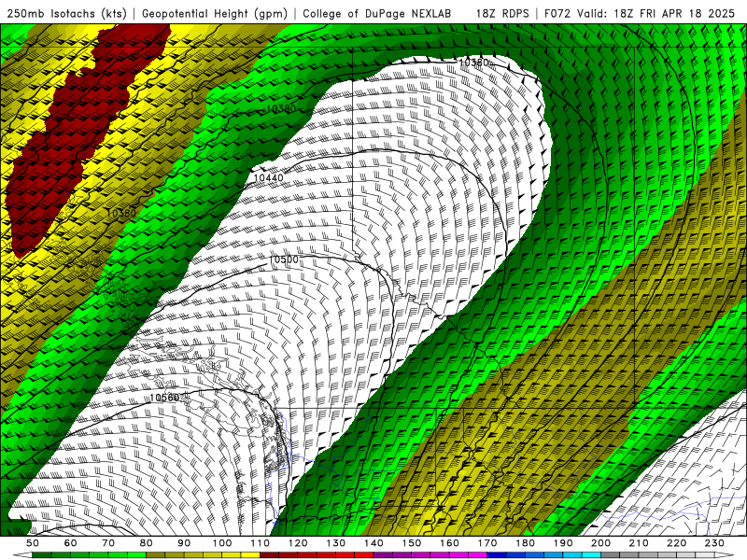Click the 10440 height contour label
Image resolution: width=747 pixels, height=560 pixels.
tap(269, 177)
